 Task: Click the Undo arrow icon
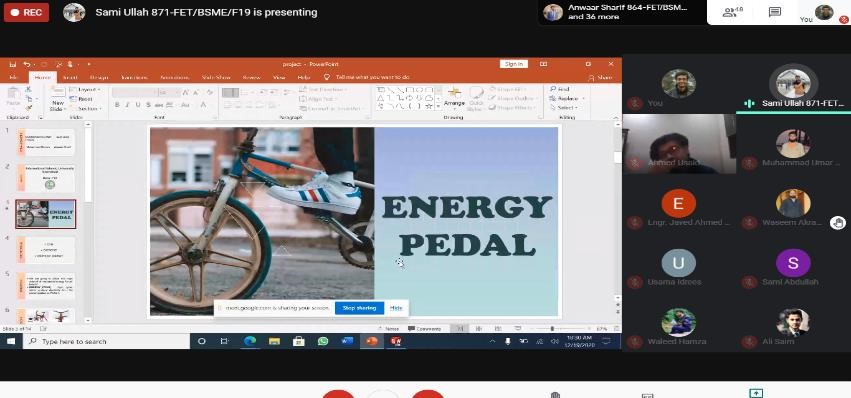click(x=27, y=64)
